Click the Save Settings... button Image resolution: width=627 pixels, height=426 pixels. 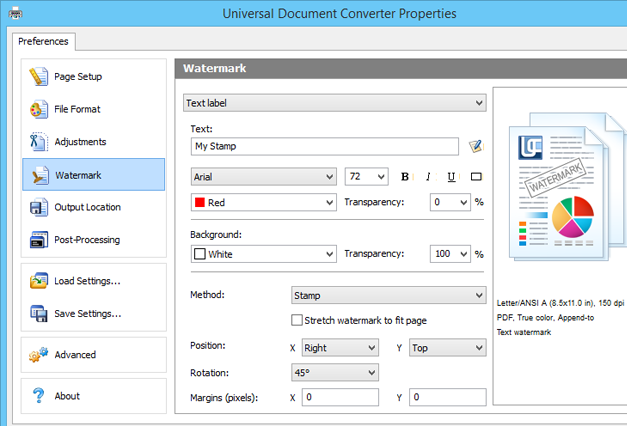(x=94, y=314)
